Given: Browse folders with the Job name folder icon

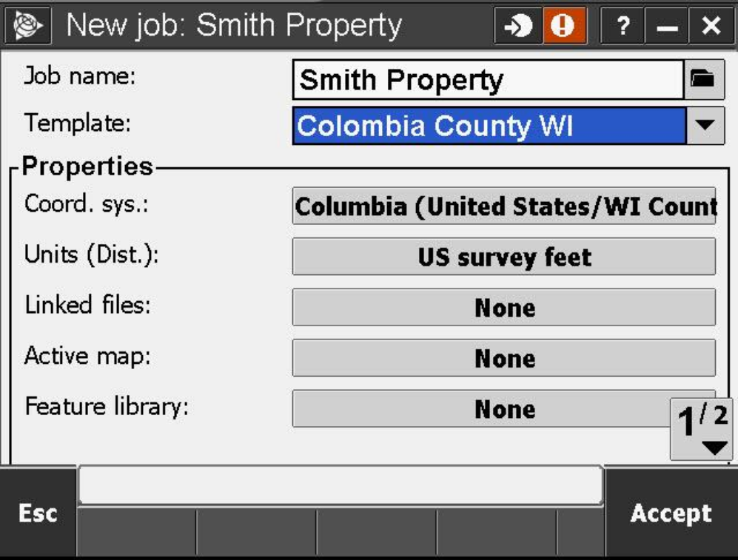Looking at the screenshot, I should 704,79.
